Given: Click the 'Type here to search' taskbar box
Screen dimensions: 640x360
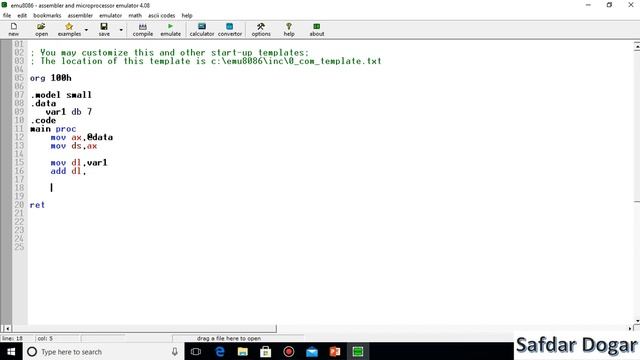Looking at the screenshot, I should pos(103,351).
